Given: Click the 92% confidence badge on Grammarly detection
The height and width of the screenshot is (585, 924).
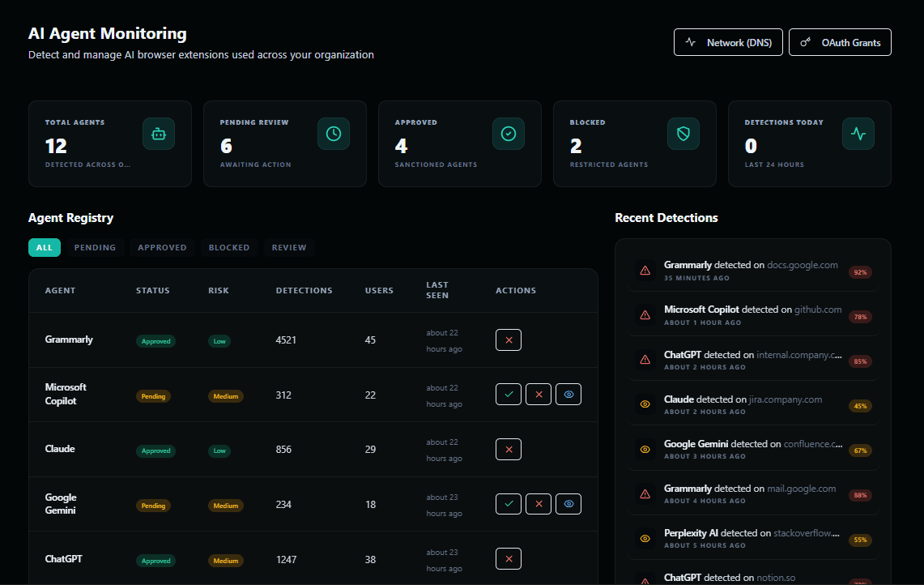Looking at the screenshot, I should (860, 272).
